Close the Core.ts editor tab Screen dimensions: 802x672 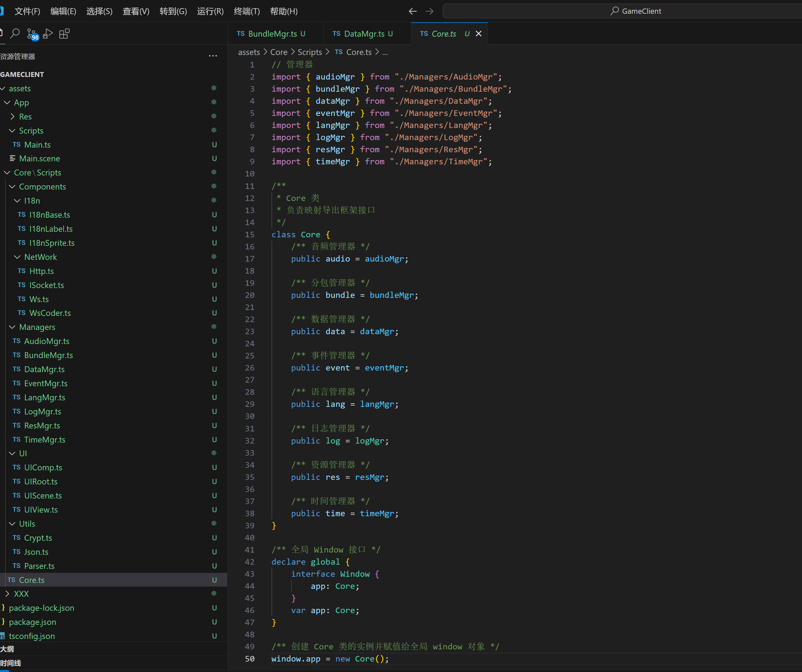pyautogui.click(x=478, y=34)
